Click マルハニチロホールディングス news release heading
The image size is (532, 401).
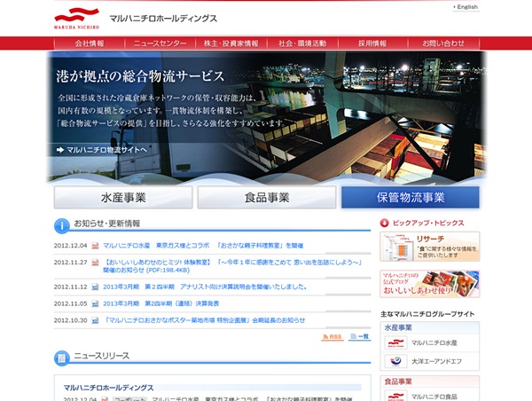(x=108, y=388)
